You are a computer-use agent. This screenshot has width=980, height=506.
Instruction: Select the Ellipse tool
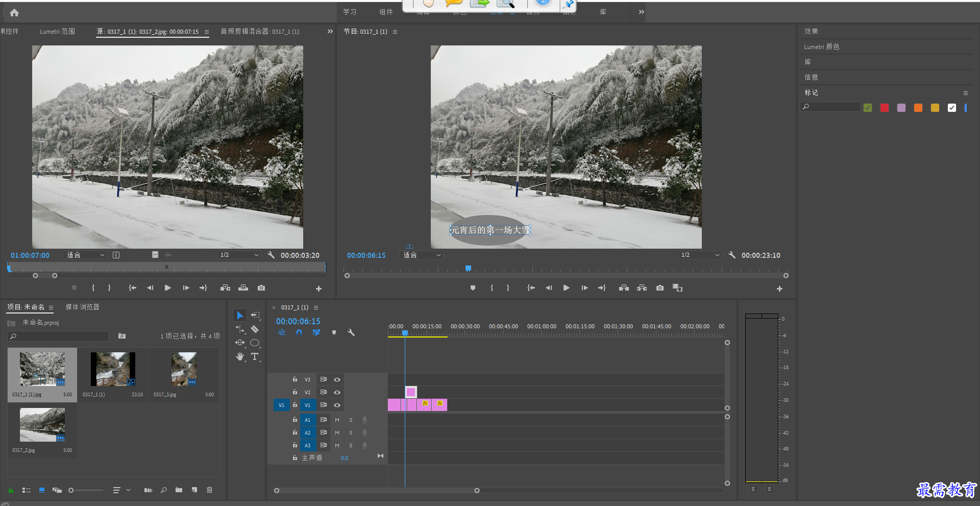(255, 343)
